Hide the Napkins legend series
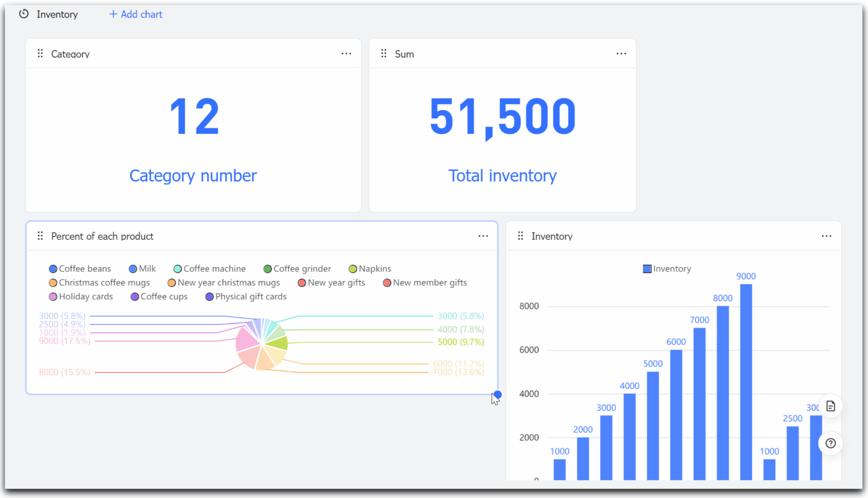The image size is (868, 498). [x=370, y=269]
